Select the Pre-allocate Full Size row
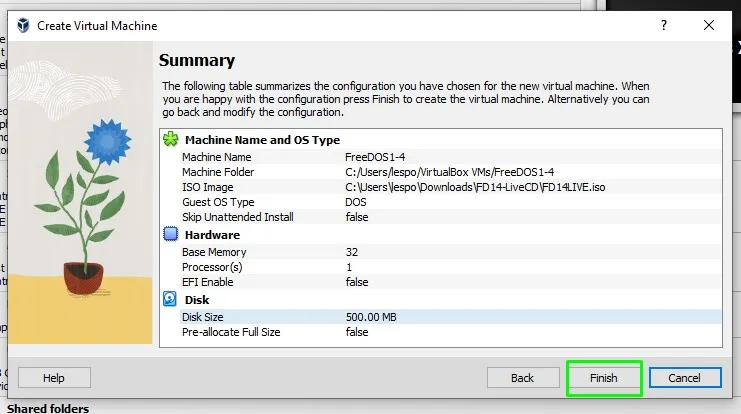 pos(450,332)
